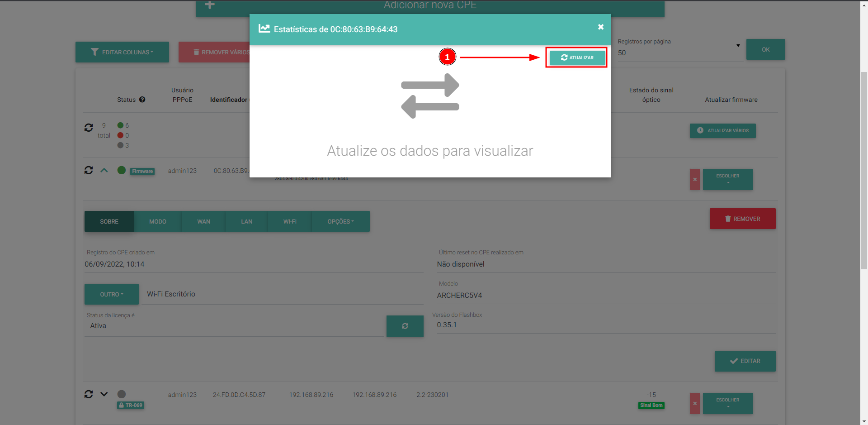Collapse the expanded first CPE row
This screenshot has width=868, height=425.
click(104, 170)
